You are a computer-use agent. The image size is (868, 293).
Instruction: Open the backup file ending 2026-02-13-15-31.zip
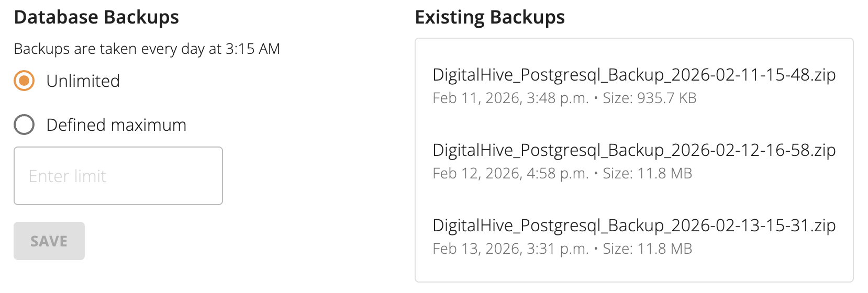633,226
